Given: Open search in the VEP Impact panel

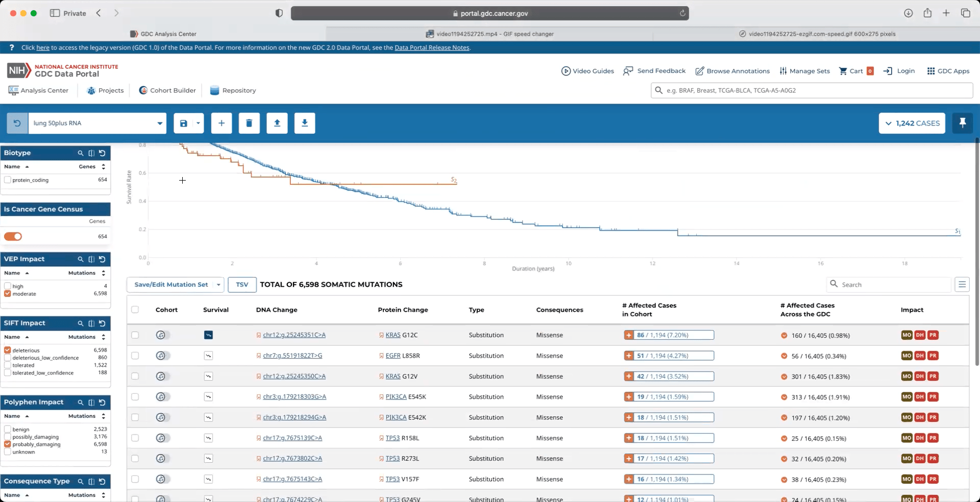Looking at the screenshot, I should 80,259.
